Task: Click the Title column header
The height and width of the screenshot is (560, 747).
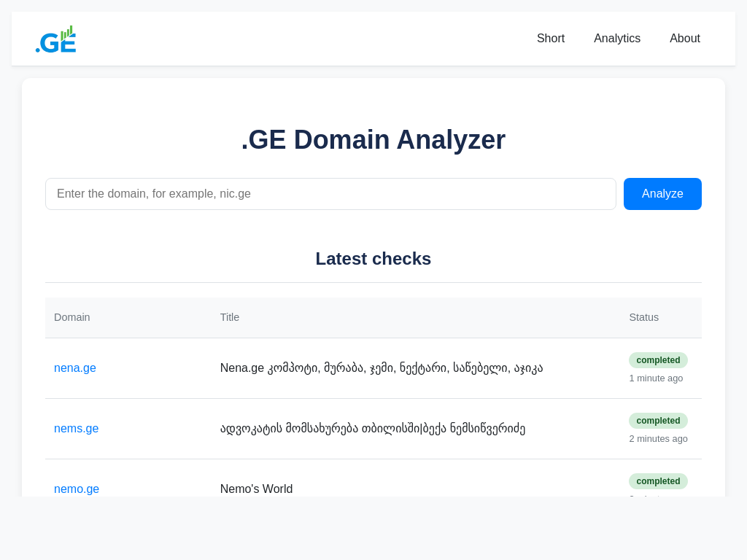Action: coord(230,317)
